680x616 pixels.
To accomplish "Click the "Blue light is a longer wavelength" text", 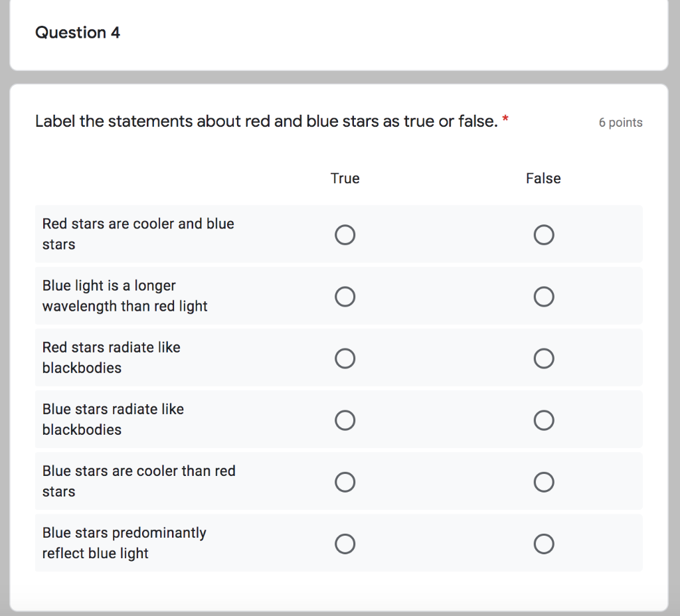I will click(x=125, y=295).
